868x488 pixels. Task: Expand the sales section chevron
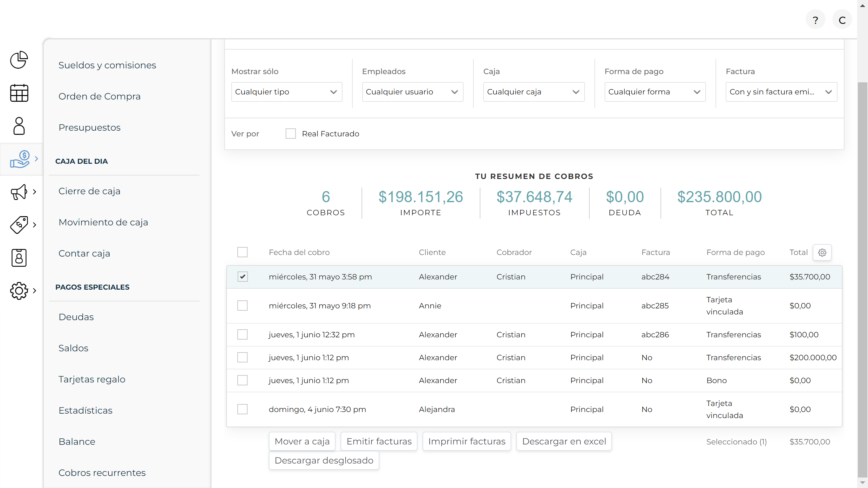pos(37,159)
